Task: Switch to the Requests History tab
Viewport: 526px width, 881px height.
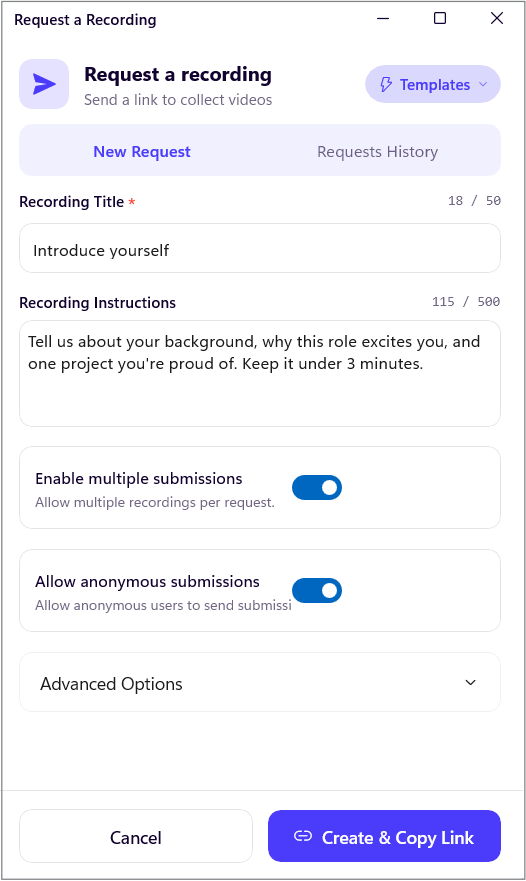Action: click(378, 152)
